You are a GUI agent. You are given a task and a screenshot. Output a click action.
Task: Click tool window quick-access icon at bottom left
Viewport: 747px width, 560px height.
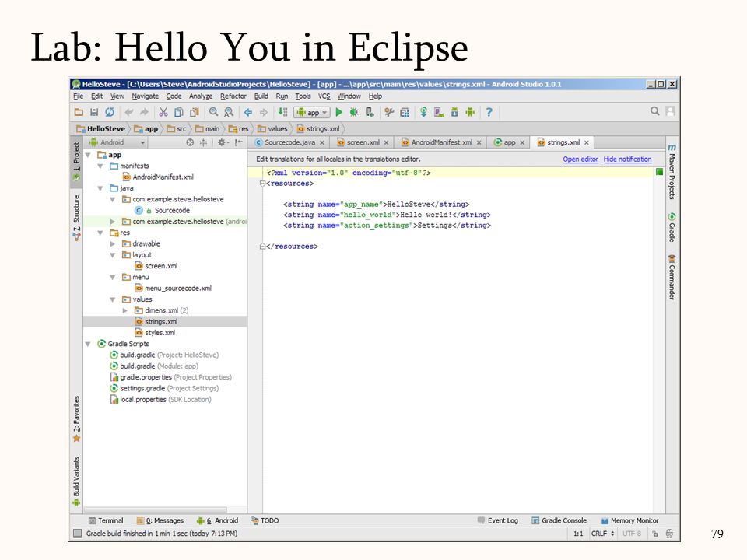[x=77, y=534]
